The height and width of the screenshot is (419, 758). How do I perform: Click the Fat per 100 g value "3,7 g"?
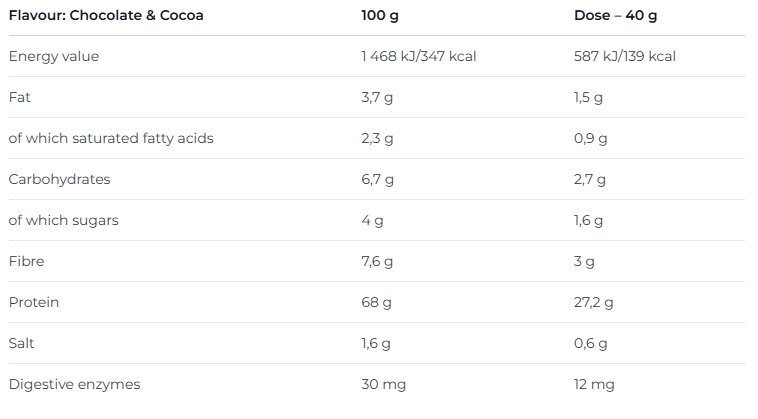point(377,97)
